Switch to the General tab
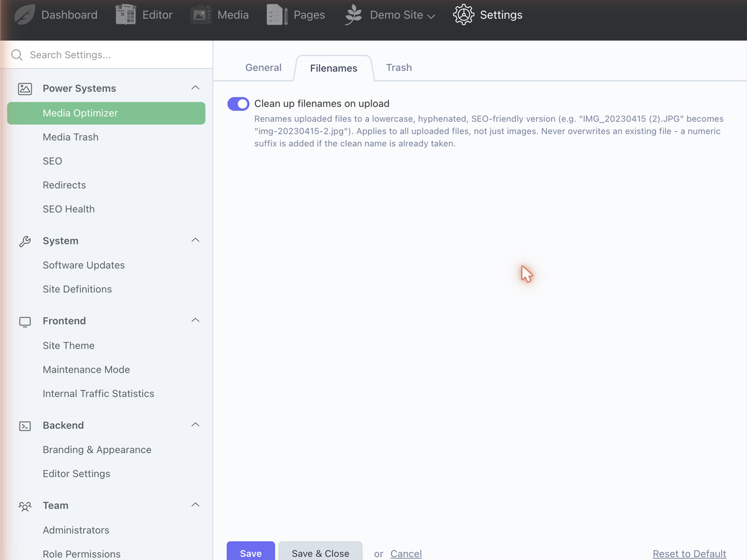Image resolution: width=747 pixels, height=560 pixels. 263,67
